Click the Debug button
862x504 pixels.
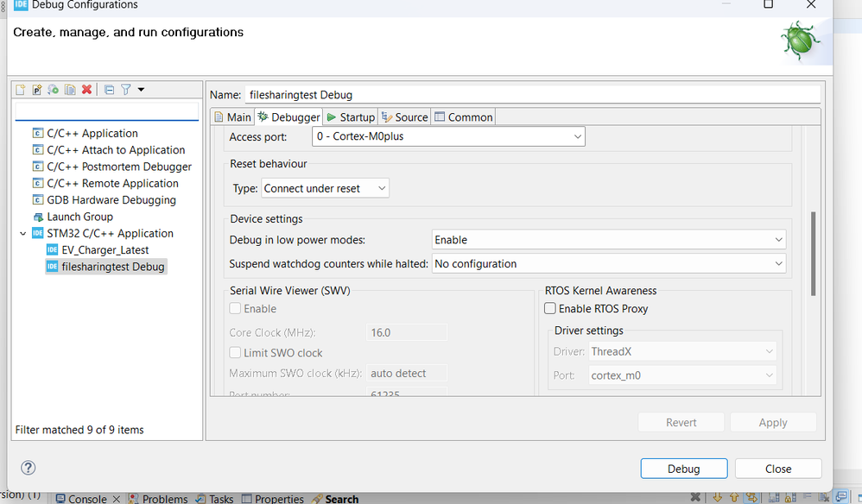tap(684, 469)
